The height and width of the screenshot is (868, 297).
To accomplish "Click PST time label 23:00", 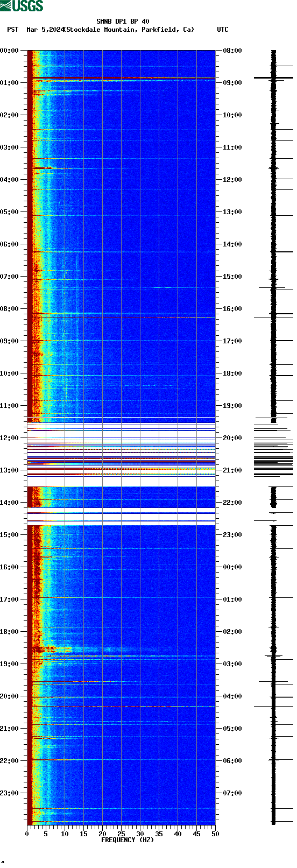I will click(9, 793).
